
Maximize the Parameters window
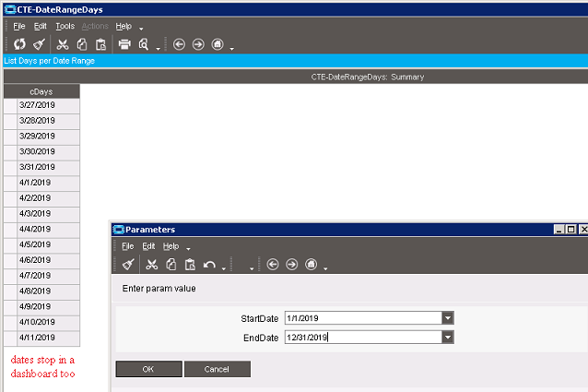click(571, 229)
